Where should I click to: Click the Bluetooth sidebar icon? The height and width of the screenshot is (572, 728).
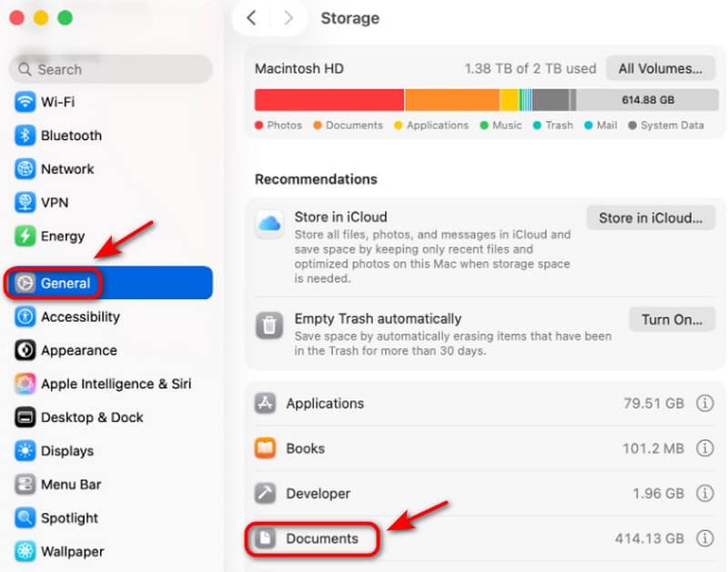[x=25, y=135]
